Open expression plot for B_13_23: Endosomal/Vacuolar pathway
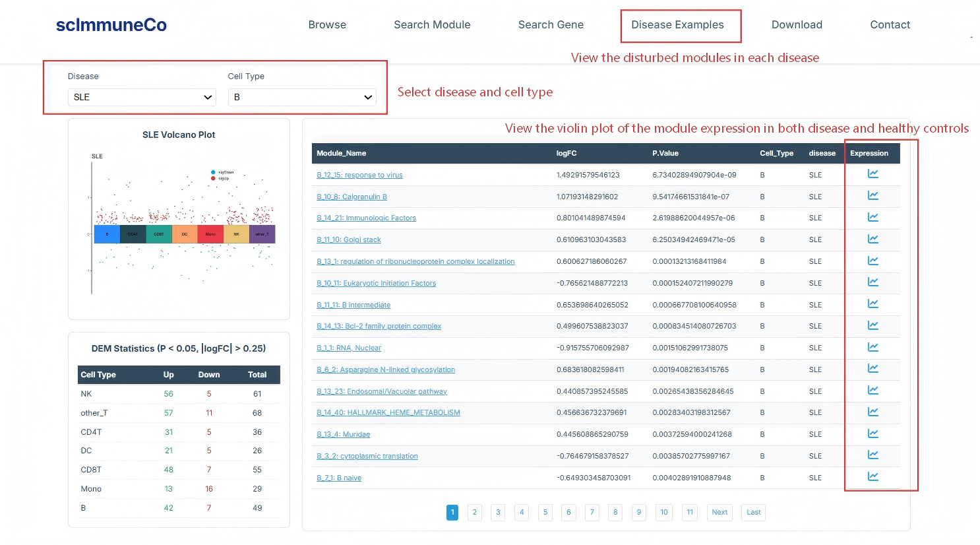The width and height of the screenshot is (980, 545). click(873, 390)
